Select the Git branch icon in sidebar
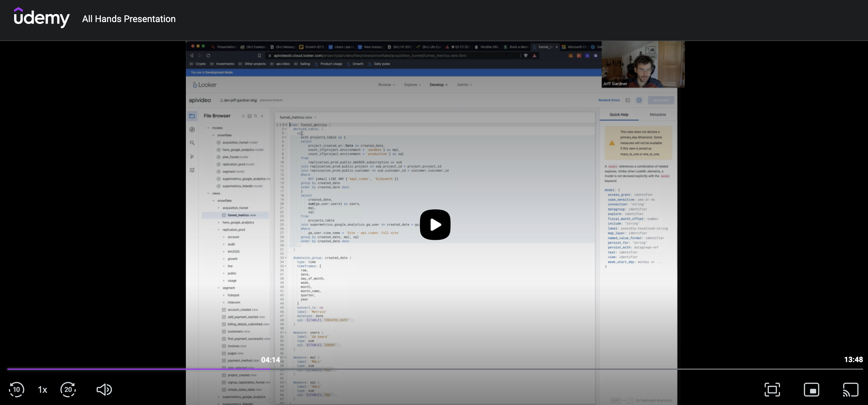 (x=192, y=156)
